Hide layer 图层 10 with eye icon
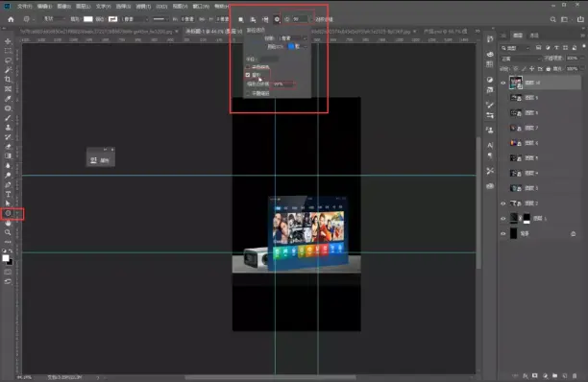The height and width of the screenshot is (382, 588). coord(503,83)
